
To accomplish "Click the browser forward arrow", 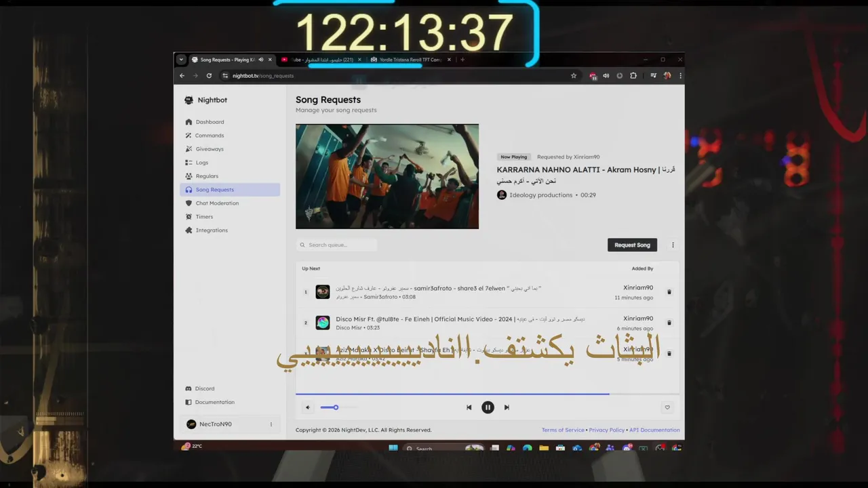I will (x=195, y=76).
